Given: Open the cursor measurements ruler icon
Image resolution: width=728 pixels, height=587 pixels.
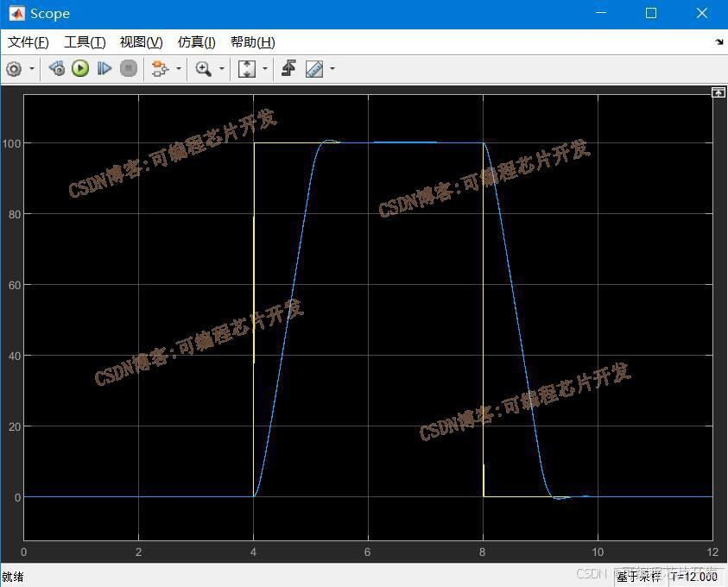Looking at the screenshot, I should click(314, 69).
